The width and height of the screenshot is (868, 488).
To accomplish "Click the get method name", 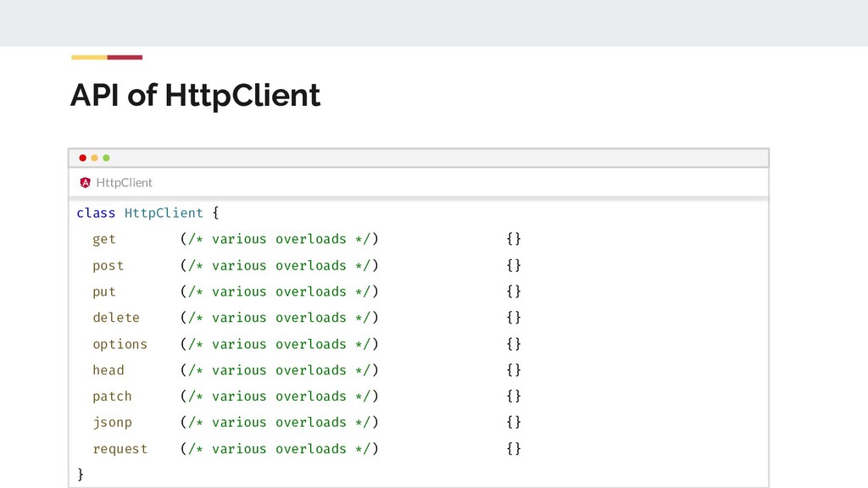I will (104, 239).
